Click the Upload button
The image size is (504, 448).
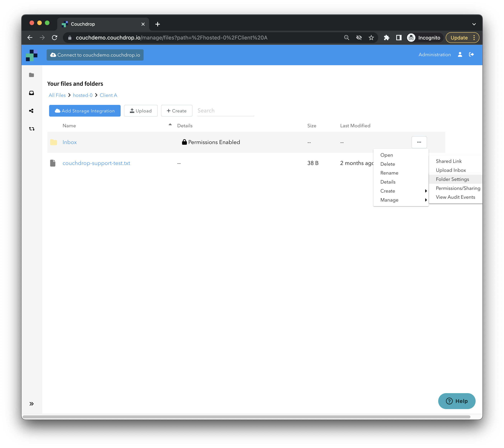[x=141, y=111]
